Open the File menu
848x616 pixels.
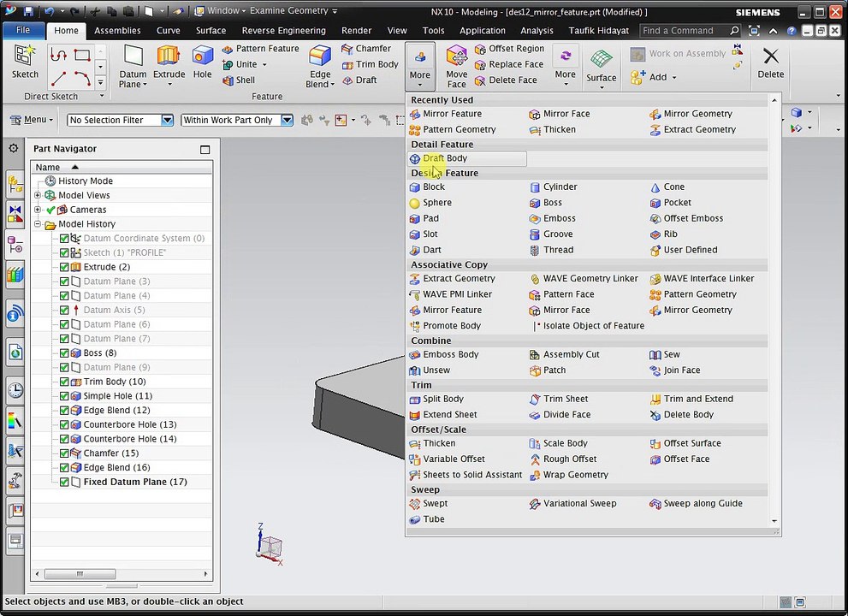click(x=23, y=30)
